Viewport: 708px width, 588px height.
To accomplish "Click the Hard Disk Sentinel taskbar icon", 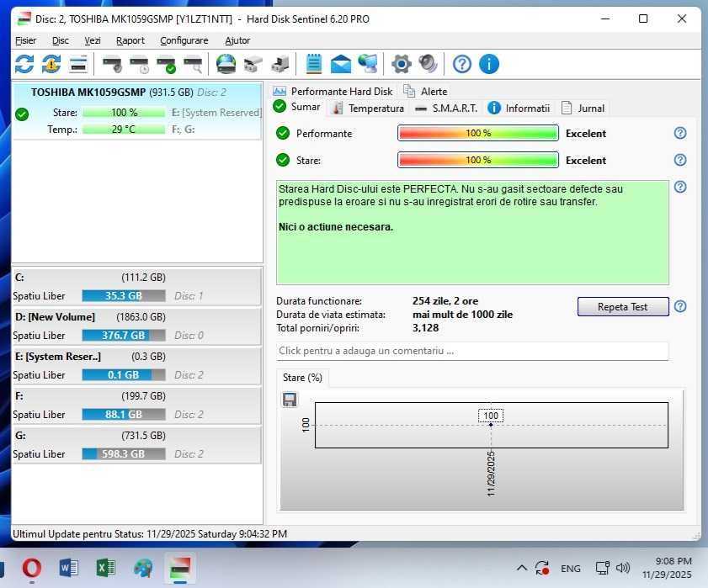I will pyautogui.click(x=179, y=568).
